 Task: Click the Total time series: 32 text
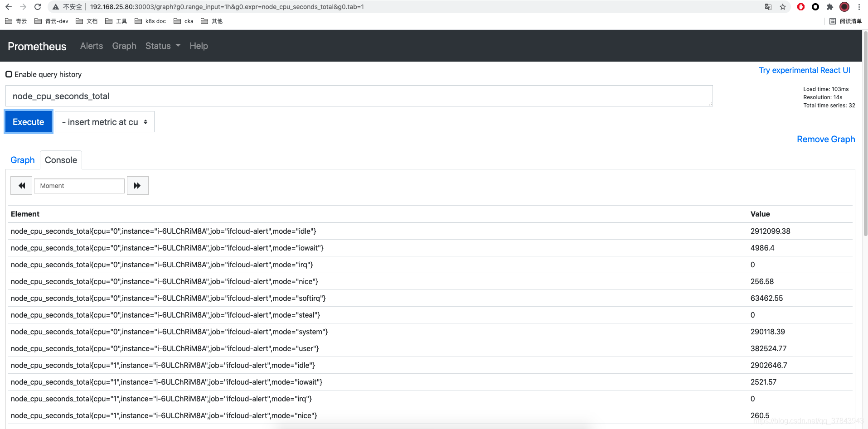tap(829, 106)
